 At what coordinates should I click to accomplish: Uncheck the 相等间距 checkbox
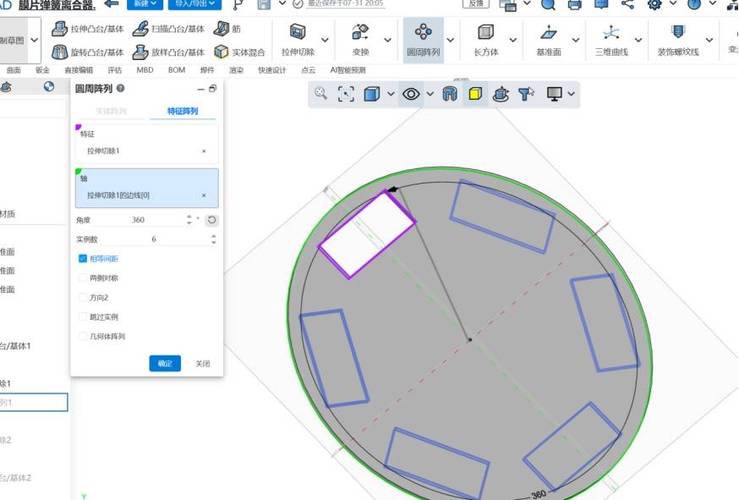tap(82, 258)
